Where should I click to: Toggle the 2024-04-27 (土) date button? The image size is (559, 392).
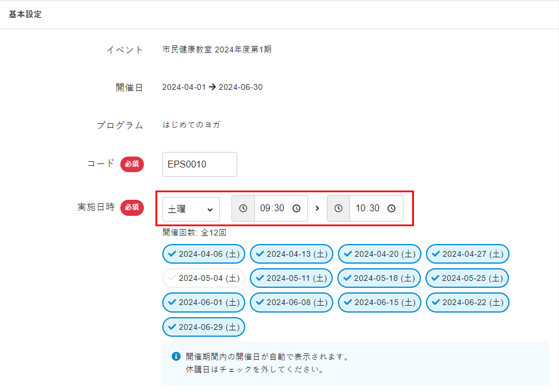467,254
